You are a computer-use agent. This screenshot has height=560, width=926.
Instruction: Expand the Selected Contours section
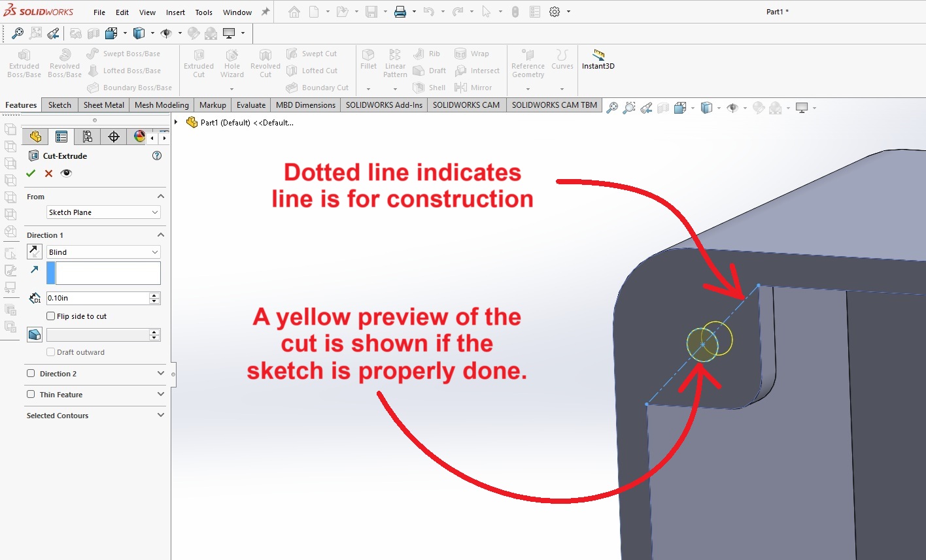161,416
